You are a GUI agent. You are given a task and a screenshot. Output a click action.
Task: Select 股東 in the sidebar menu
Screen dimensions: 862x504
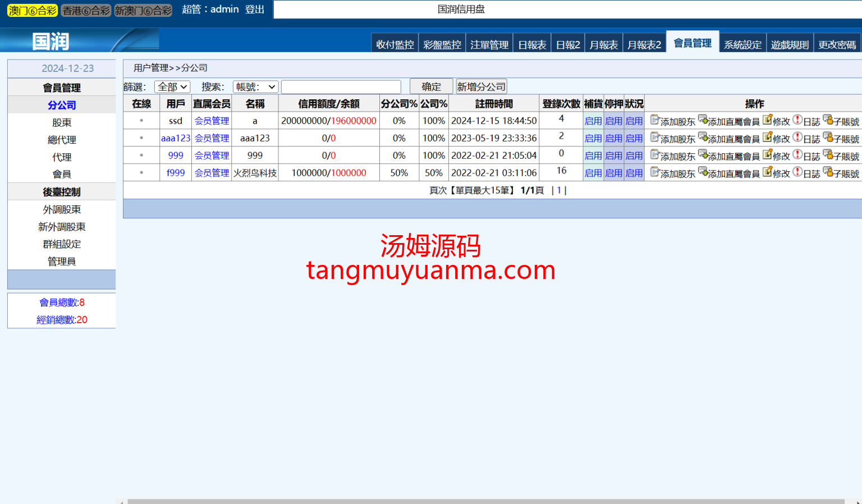pyautogui.click(x=62, y=123)
